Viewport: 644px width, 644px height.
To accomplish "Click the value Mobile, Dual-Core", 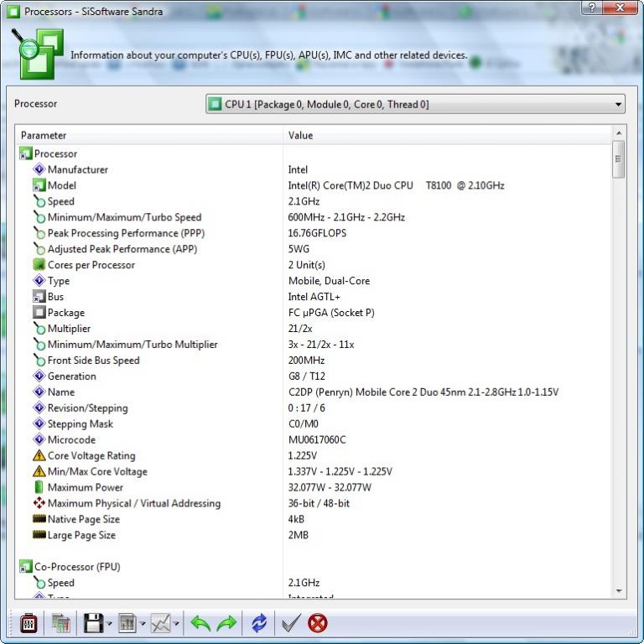I will coord(329,281).
